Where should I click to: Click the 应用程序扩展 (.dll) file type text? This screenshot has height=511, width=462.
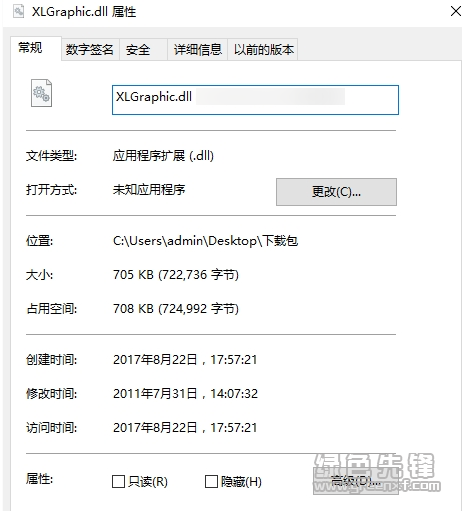point(163,156)
